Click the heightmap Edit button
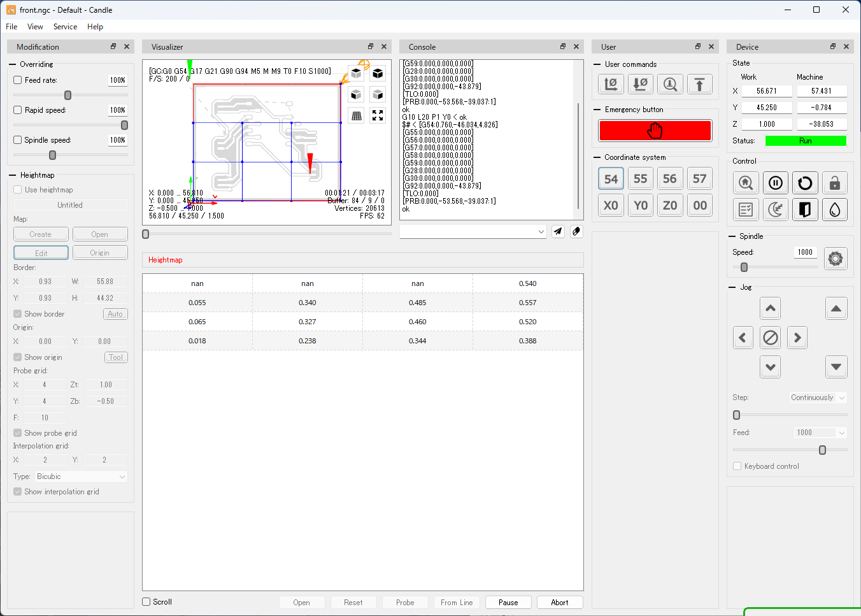861x616 pixels. coord(41,253)
